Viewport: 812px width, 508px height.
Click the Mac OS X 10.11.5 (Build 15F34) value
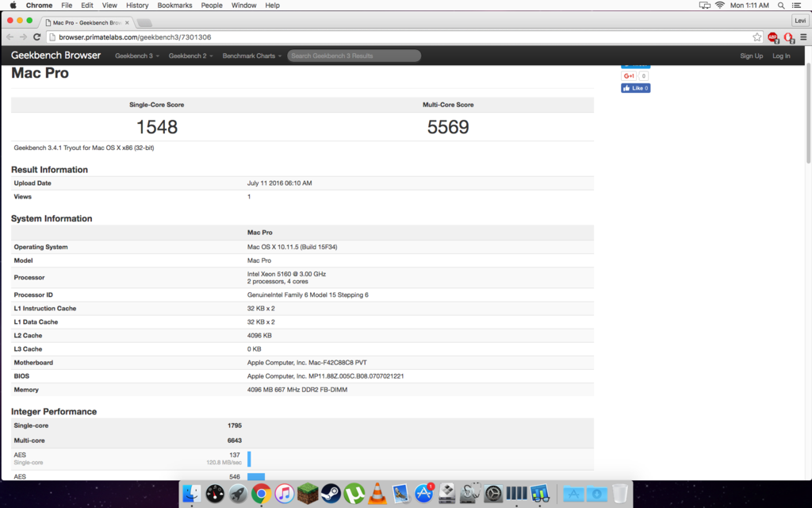click(x=292, y=247)
